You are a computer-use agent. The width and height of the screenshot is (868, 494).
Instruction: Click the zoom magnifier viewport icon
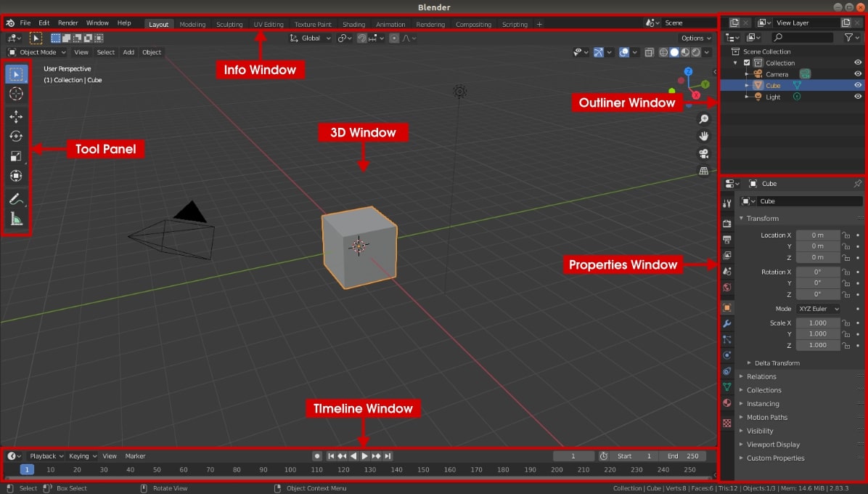pos(703,119)
